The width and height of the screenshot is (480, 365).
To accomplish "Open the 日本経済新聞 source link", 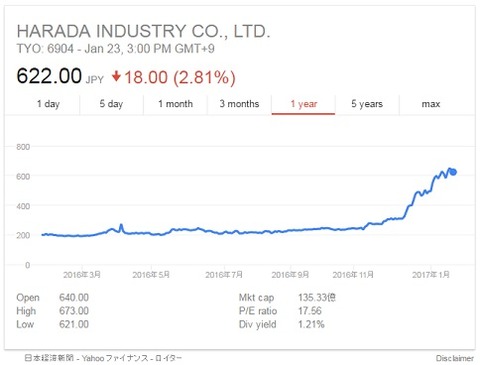I will click(x=49, y=358).
